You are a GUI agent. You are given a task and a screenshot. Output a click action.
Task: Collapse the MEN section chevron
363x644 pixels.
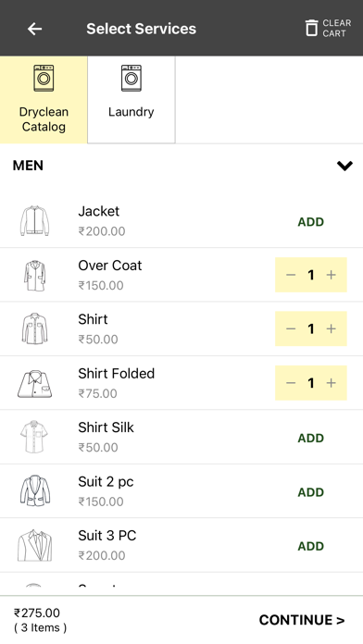[344, 166]
